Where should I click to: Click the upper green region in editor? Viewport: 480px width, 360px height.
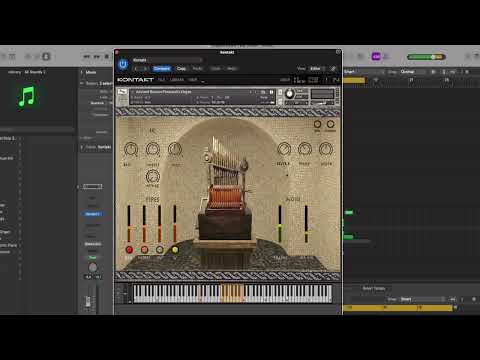[x=349, y=212]
